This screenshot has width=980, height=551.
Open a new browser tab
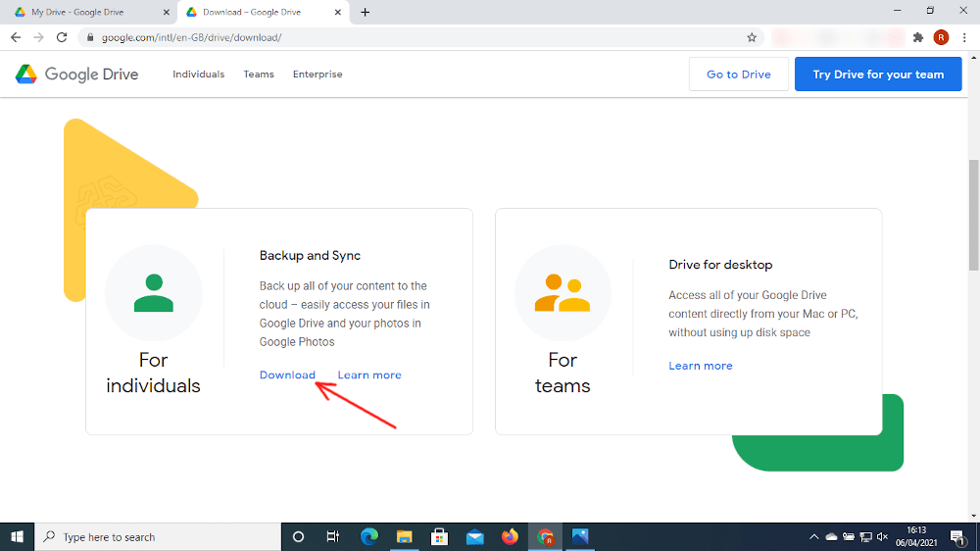(365, 12)
